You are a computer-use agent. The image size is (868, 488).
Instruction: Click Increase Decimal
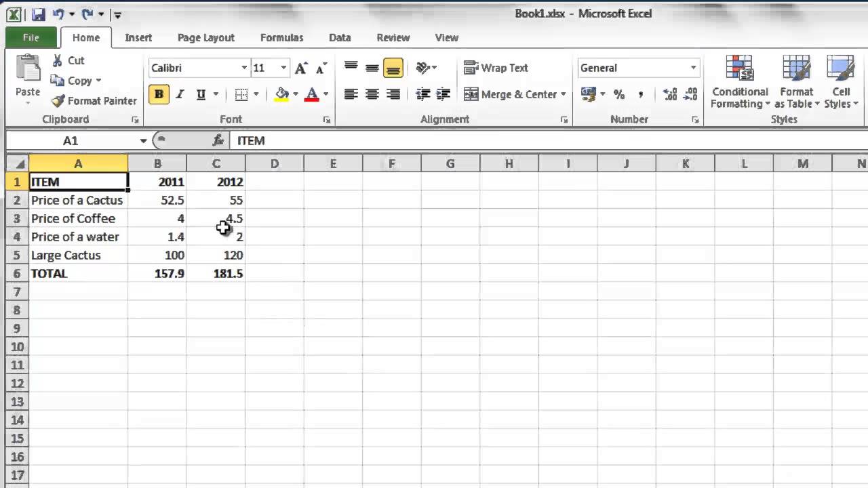point(670,94)
